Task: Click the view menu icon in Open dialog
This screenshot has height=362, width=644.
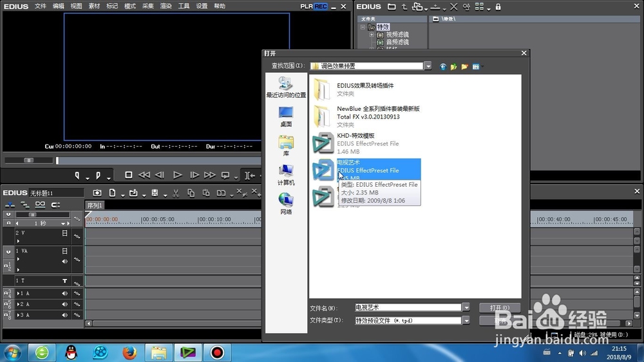Action: tap(476, 66)
